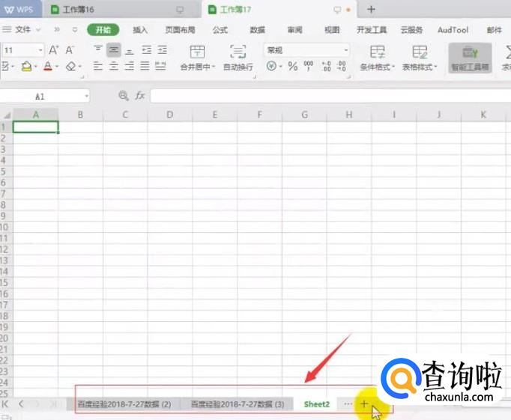Apply thousands separator 000 format
Viewport: 511px width, 420px height.
tap(308, 66)
